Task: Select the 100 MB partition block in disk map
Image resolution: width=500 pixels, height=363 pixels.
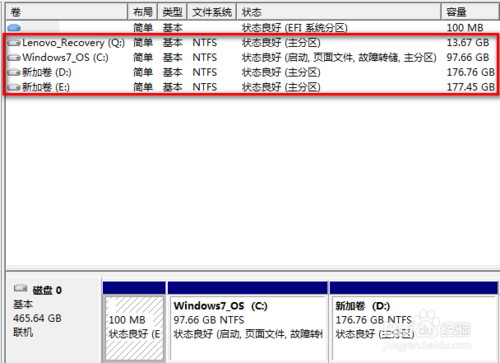Action: (x=134, y=322)
